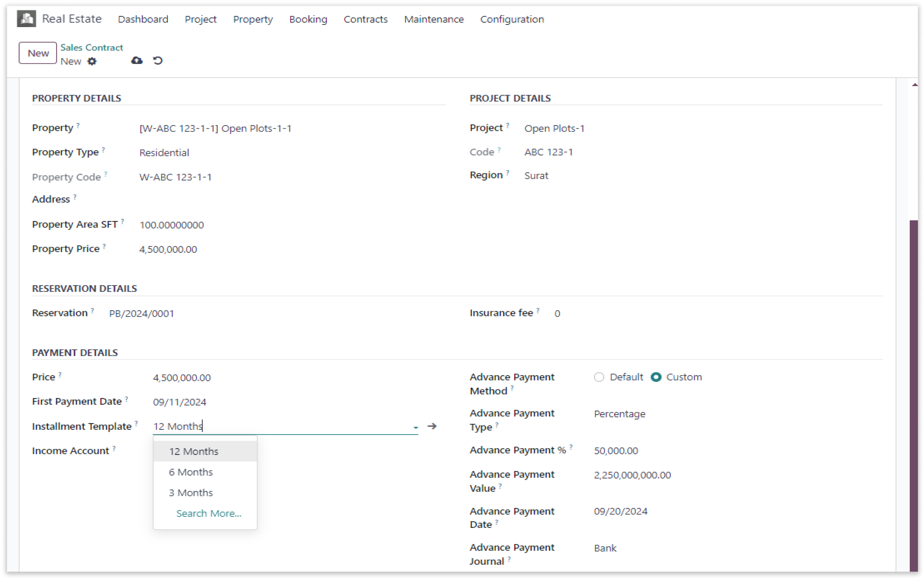Screen dimensions: 924x579
Task: Click the Advance Payment % value 50,000.00
Action: 616,451
